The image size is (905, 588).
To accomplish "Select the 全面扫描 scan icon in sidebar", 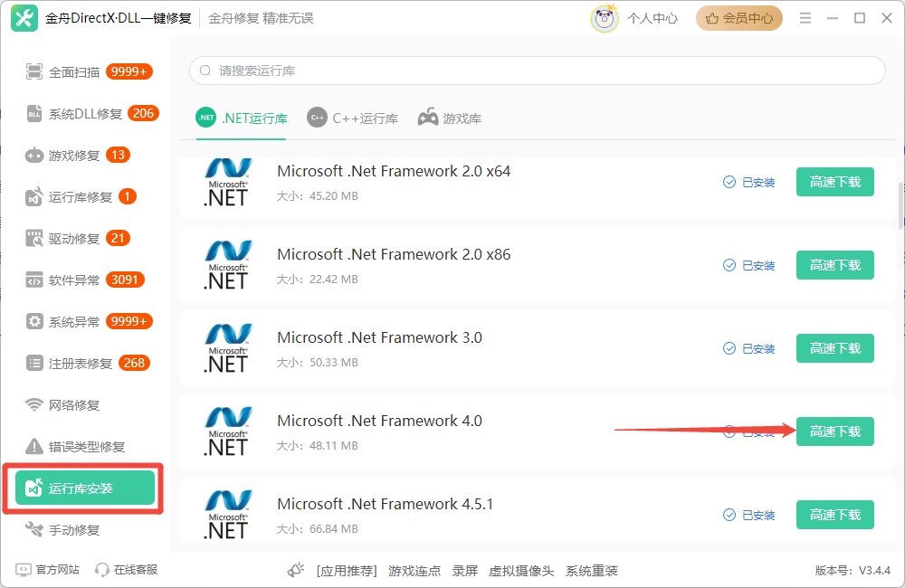I will click(x=34, y=71).
